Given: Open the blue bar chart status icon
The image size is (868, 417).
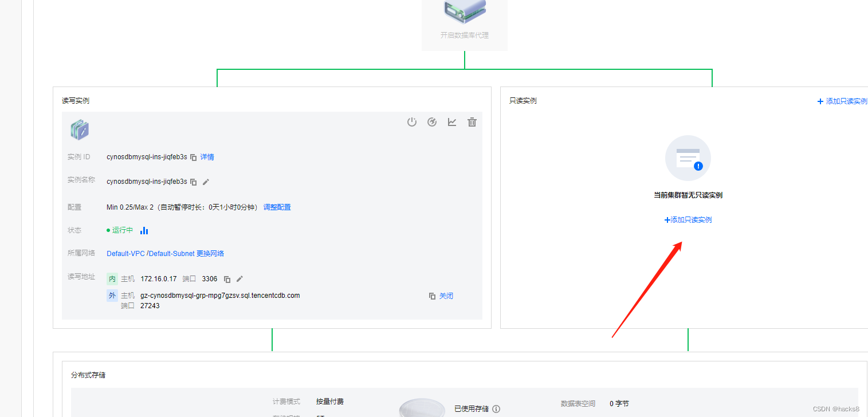Looking at the screenshot, I should [144, 230].
